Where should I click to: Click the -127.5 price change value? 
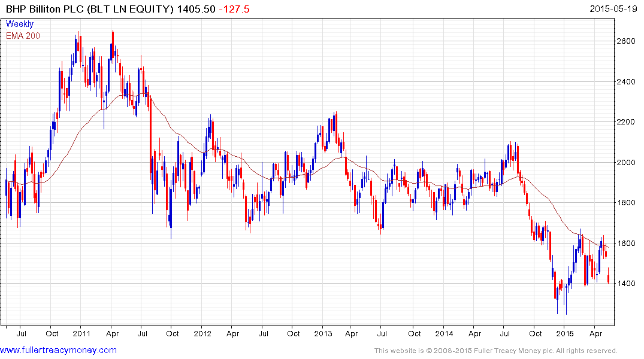tap(234, 9)
